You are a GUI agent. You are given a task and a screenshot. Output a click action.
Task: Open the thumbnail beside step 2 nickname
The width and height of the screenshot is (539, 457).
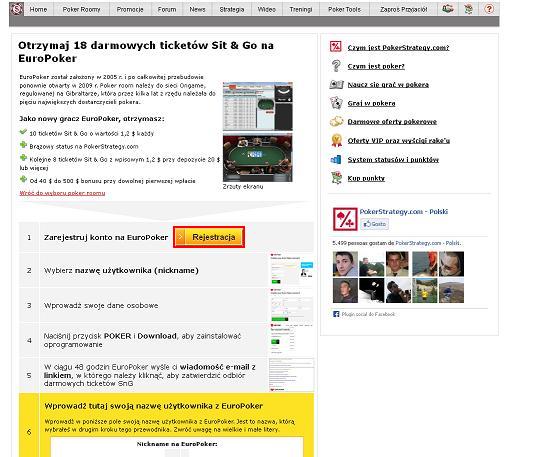click(291, 269)
